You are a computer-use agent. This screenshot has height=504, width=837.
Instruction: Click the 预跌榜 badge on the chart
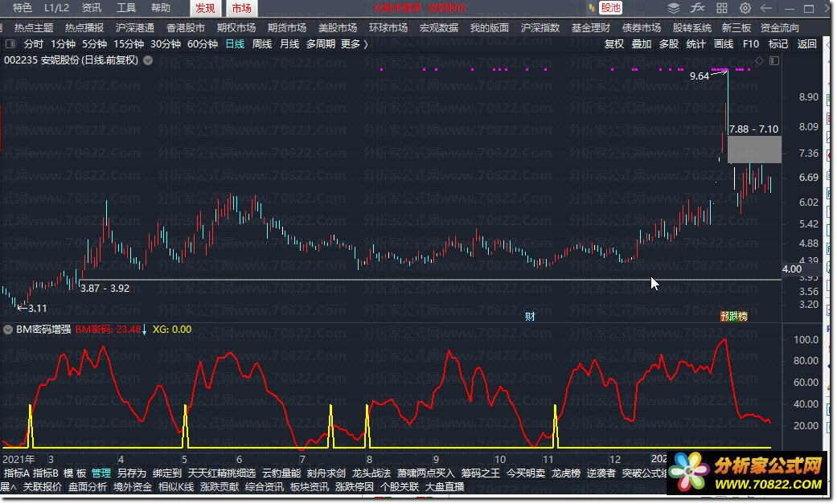pos(734,317)
